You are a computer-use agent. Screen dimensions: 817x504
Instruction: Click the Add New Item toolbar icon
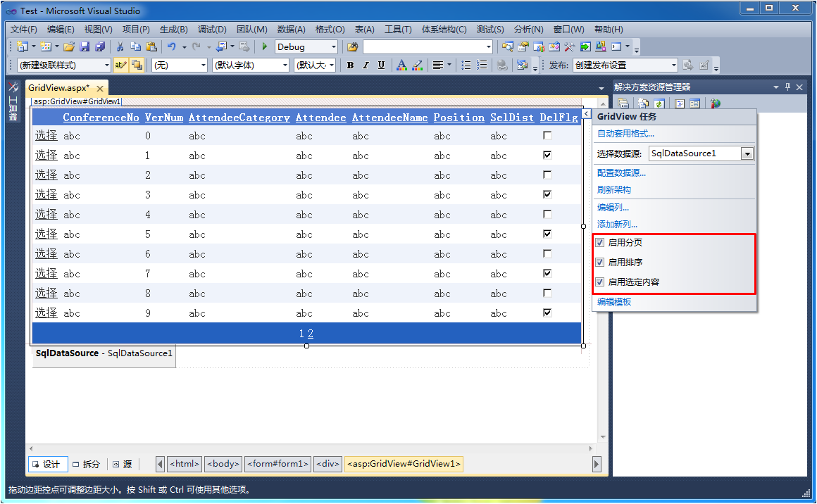pyautogui.click(x=46, y=47)
